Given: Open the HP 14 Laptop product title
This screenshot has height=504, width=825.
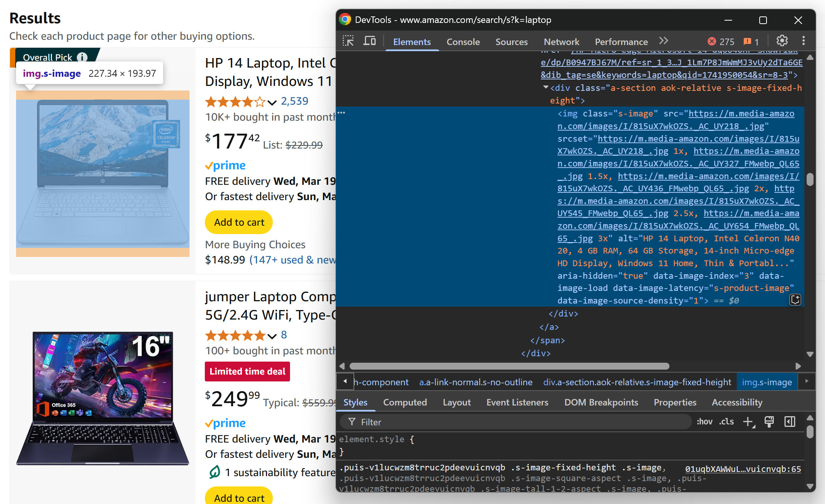Looking at the screenshot, I should (x=271, y=72).
